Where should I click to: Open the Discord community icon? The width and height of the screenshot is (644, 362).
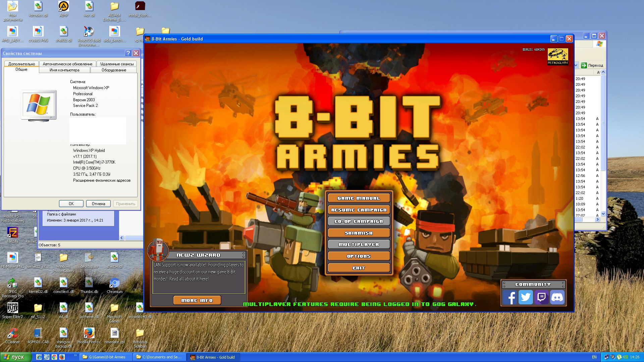[557, 297]
